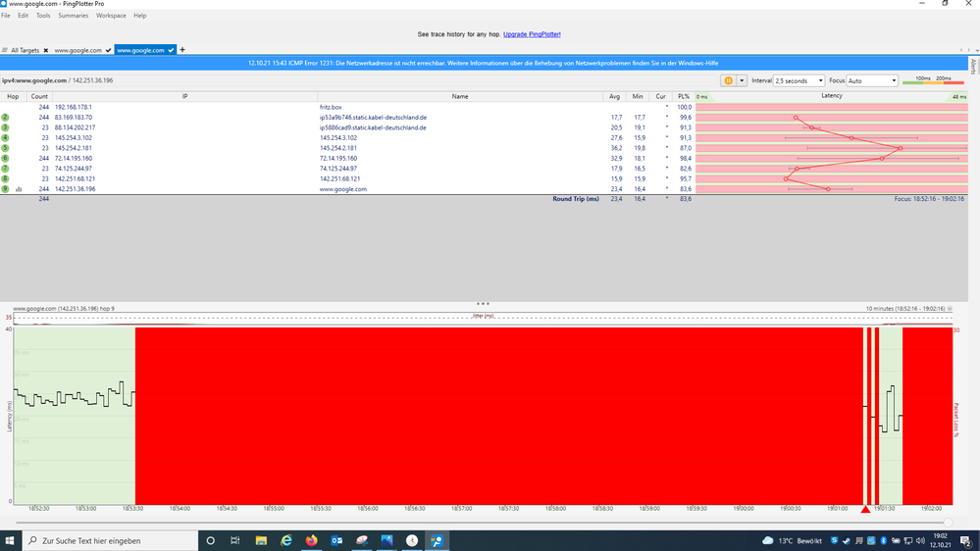Follow the Upgrade PingPlotter! link

(532, 34)
